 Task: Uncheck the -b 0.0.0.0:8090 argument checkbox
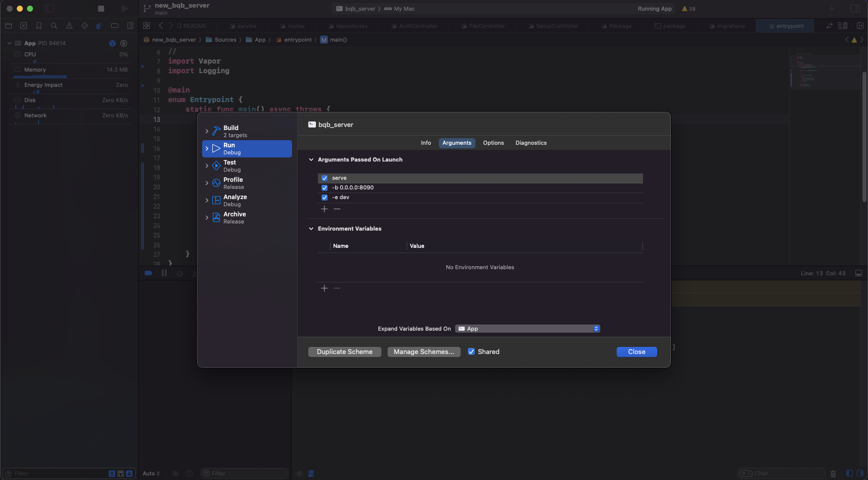325,188
